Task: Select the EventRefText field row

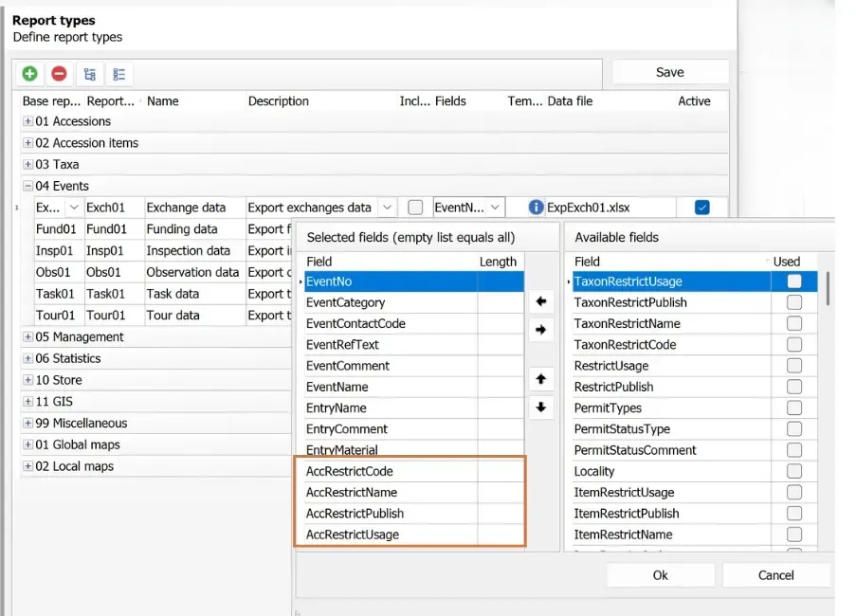Action: click(x=414, y=344)
